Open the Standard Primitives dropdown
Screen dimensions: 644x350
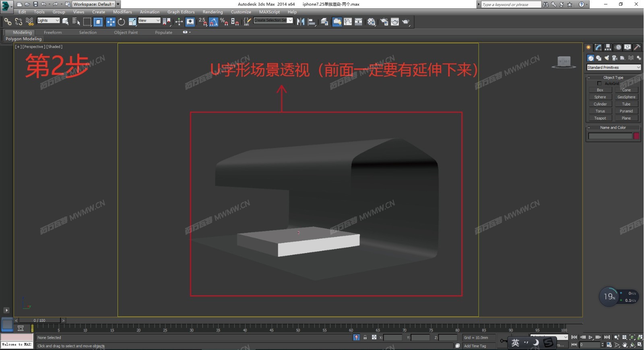(613, 68)
